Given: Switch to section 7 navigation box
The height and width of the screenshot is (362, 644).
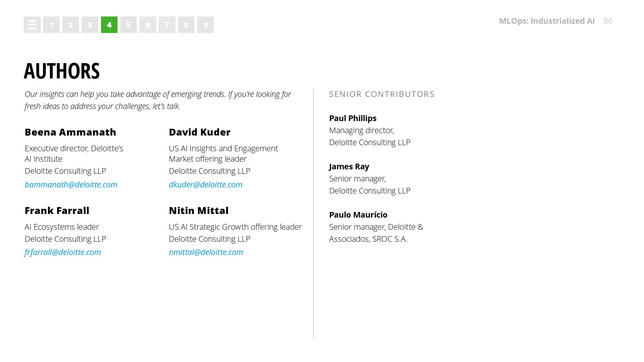Looking at the screenshot, I should (x=167, y=25).
